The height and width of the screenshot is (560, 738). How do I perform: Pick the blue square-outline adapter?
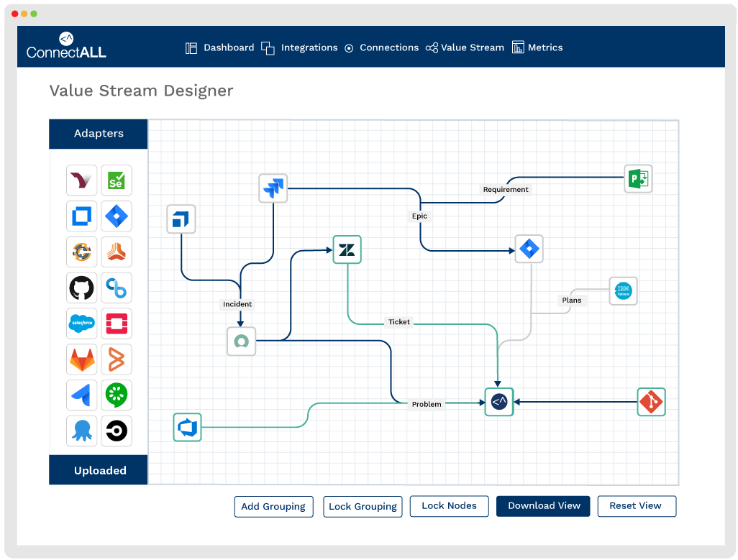tap(81, 216)
